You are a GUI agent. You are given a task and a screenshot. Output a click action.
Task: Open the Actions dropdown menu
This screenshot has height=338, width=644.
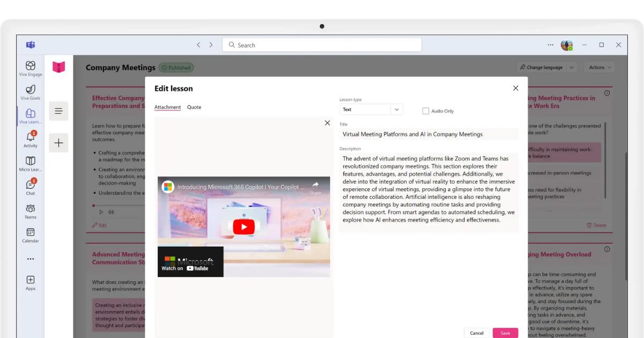click(599, 68)
